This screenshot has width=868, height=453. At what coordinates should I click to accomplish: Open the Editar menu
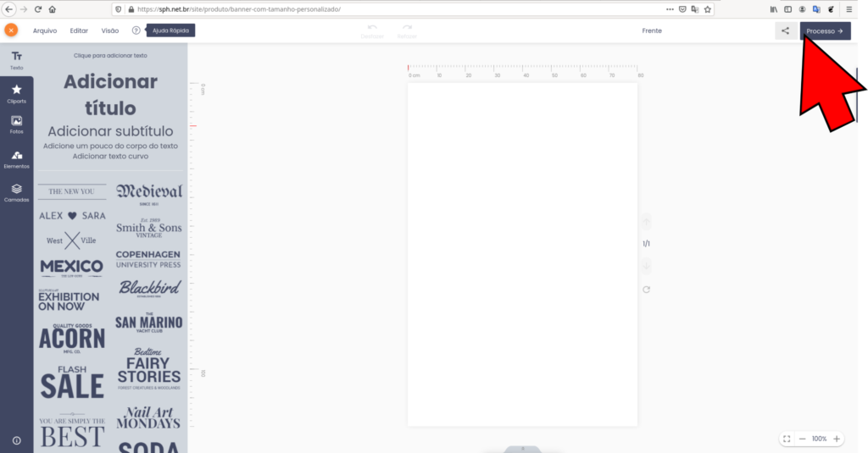click(79, 30)
